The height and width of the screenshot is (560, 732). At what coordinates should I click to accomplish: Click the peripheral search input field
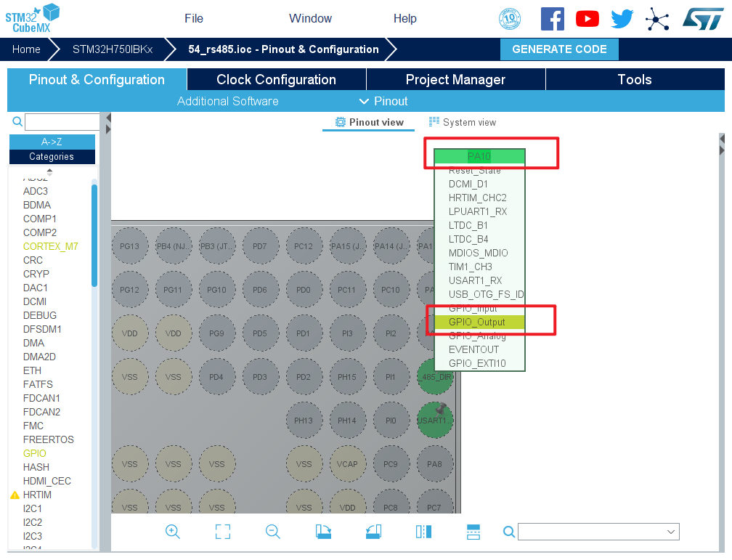[x=62, y=122]
